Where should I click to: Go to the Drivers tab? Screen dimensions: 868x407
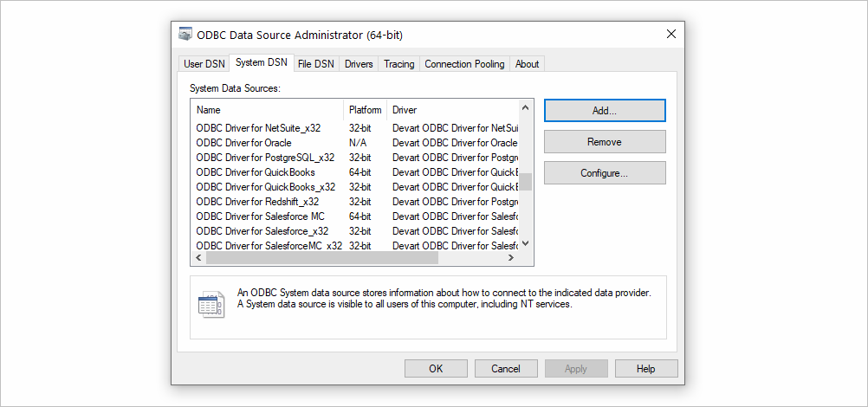click(359, 64)
